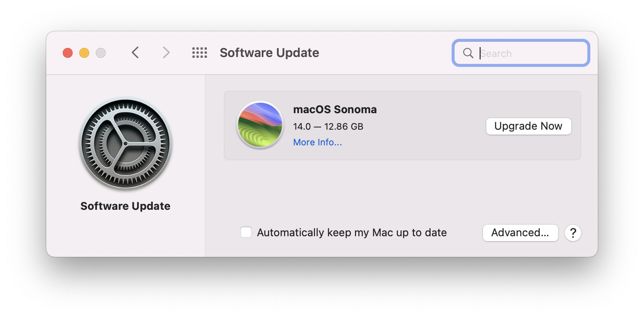
Task: Click the gray zoom window button
Action: [101, 53]
